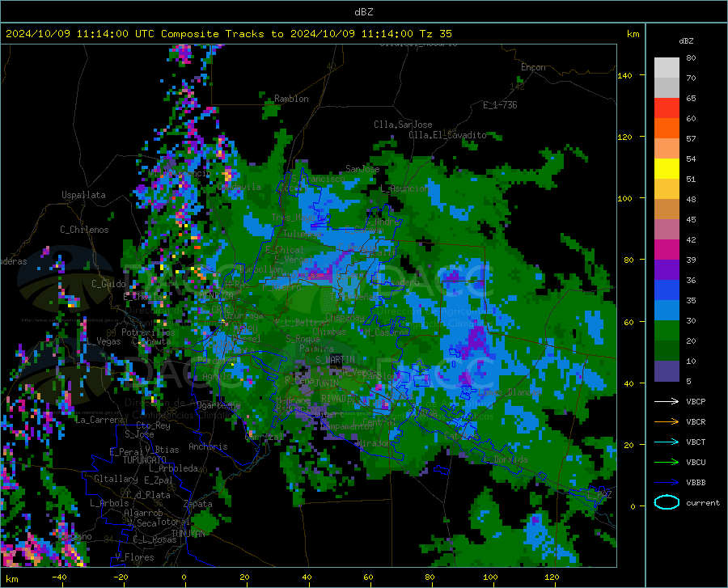Image resolution: width=728 pixels, height=588 pixels.
Task: Select the light gray 80 dBZ color swatch
Action: pos(667,67)
